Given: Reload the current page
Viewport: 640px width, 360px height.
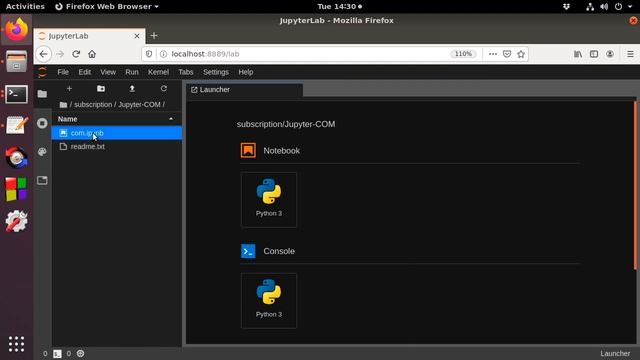Looking at the screenshot, I should click(76, 54).
